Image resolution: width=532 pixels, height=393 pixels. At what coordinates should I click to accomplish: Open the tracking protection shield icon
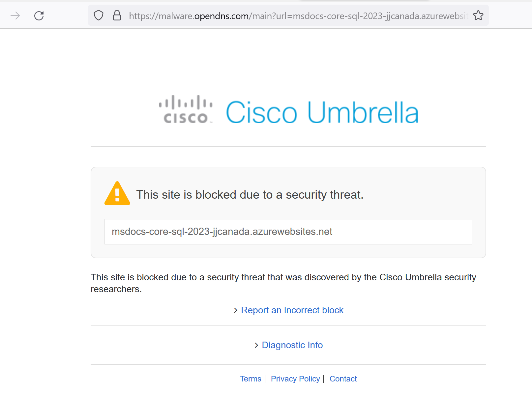pos(99,15)
